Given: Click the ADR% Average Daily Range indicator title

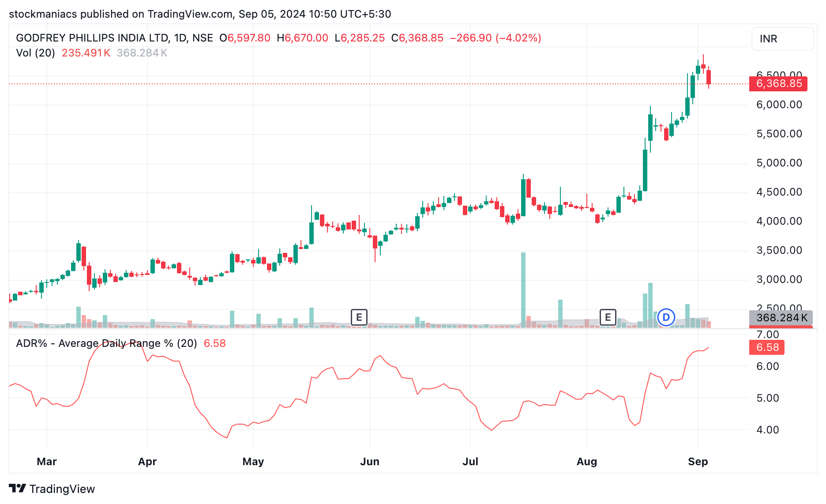Looking at the screenshot, I should [x=106, y=343].
